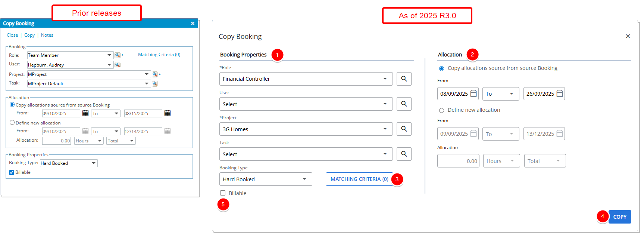Open the Project lookup search icon

(404, 129)
